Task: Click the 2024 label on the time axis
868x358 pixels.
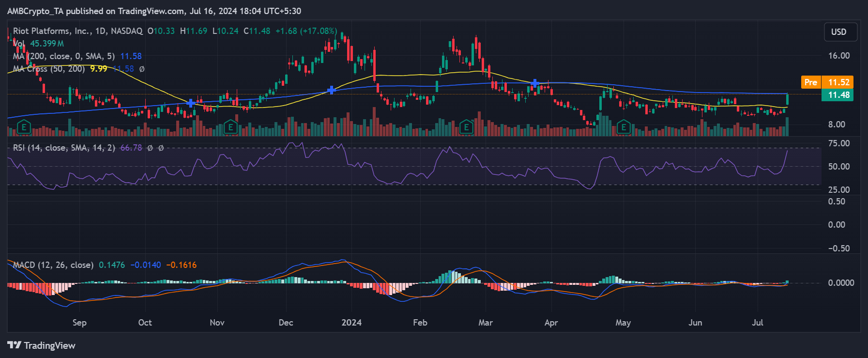Action: (x=351, y=323)
